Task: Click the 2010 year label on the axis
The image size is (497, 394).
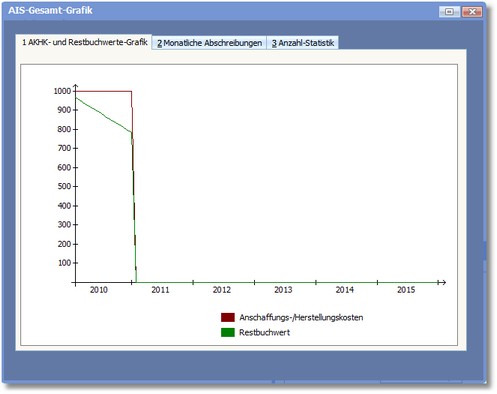Action: coord(99,290)
